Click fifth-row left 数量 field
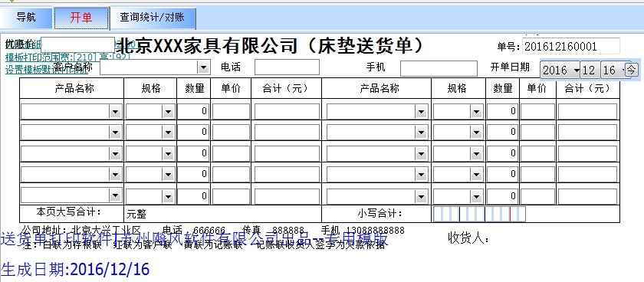Viewport: 644px width, 282px height. (x=193, y=196)
